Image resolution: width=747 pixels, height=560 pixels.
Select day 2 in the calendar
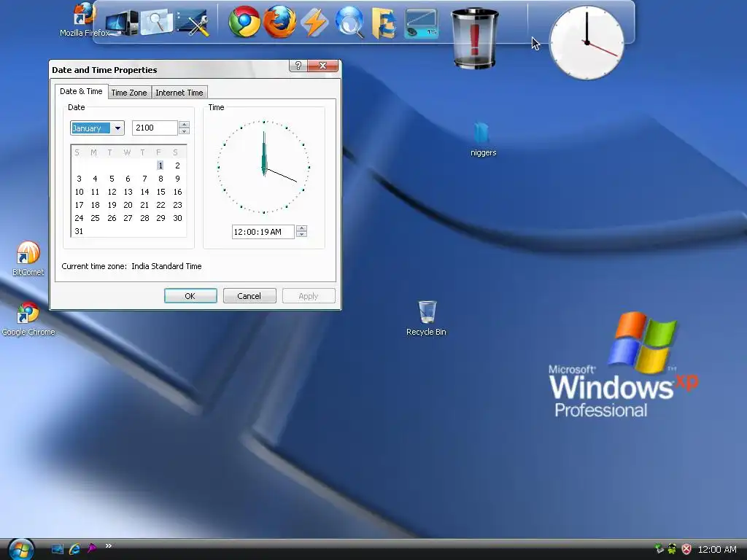(x=177, y=166)
